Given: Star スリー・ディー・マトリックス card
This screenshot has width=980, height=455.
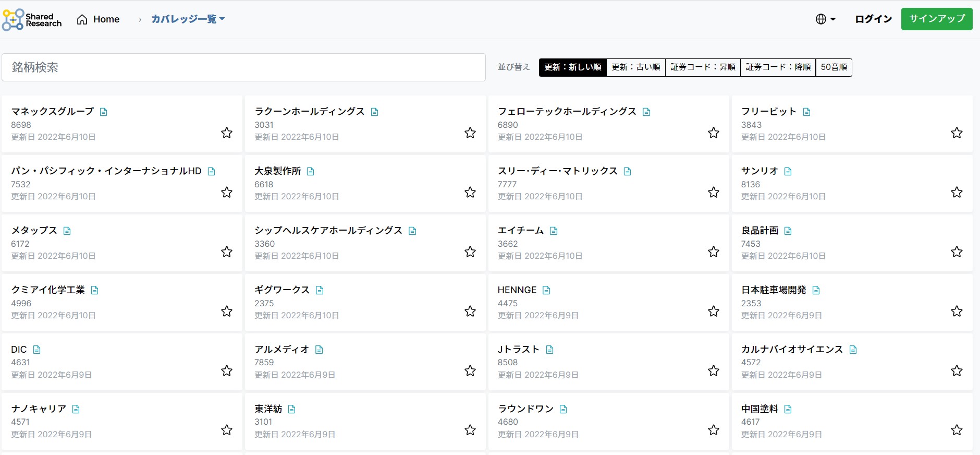Looking at the screenshot, I should point(714,192).
